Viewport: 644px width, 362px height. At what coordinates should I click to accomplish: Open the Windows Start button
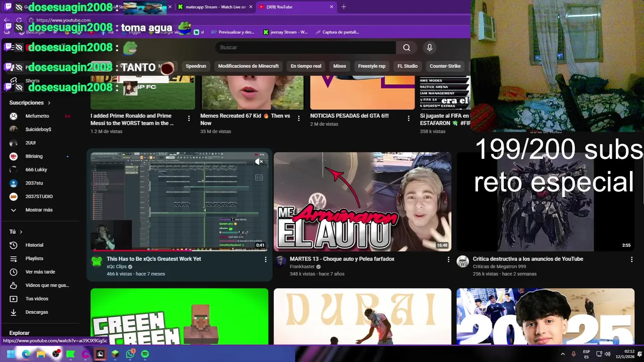pyautogui.click(x=11, y=354)
